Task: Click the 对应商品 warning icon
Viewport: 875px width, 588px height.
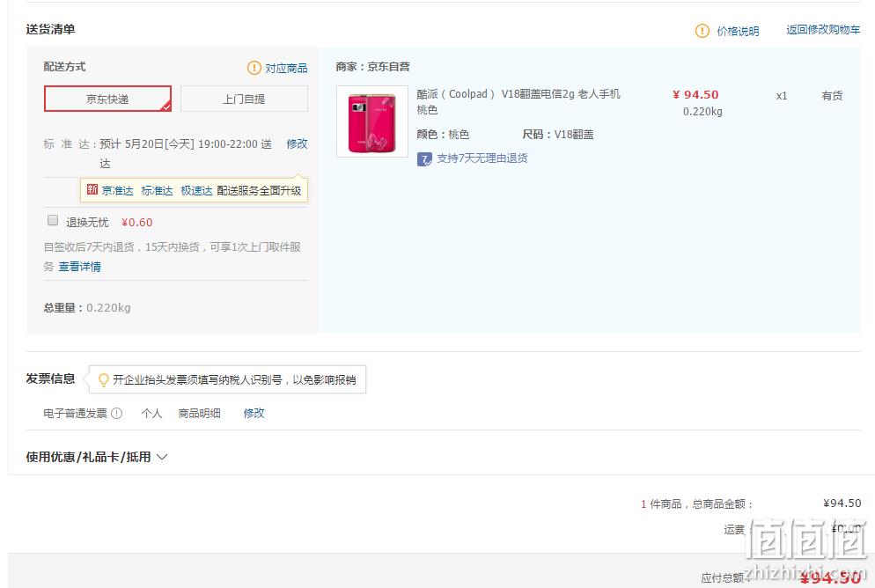Action: coord(254,68)
